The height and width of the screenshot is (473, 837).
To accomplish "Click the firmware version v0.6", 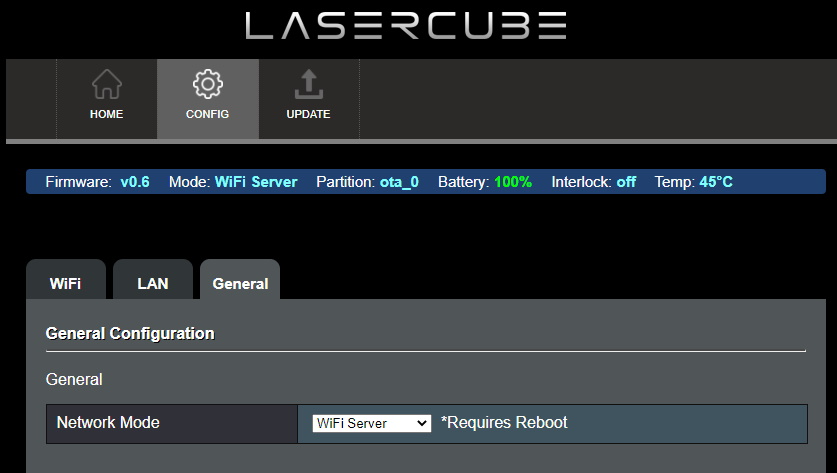I will (135, 182).
